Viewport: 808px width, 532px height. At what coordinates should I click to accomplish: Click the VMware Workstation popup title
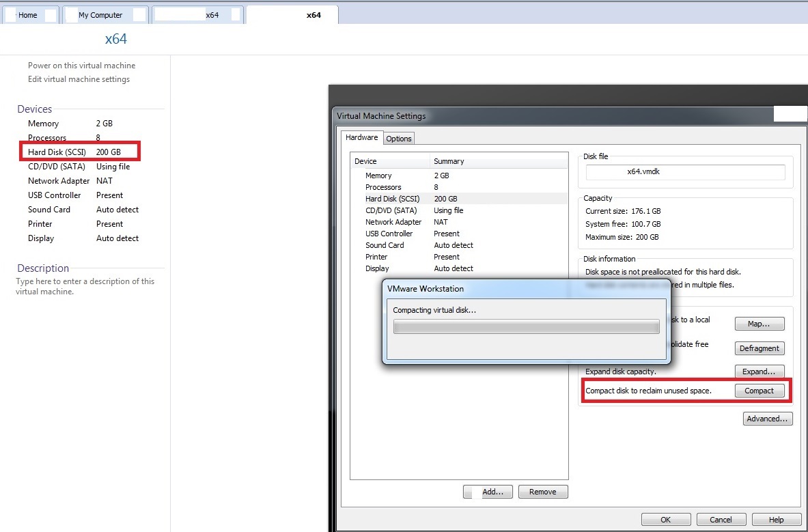tap(426, 289)
